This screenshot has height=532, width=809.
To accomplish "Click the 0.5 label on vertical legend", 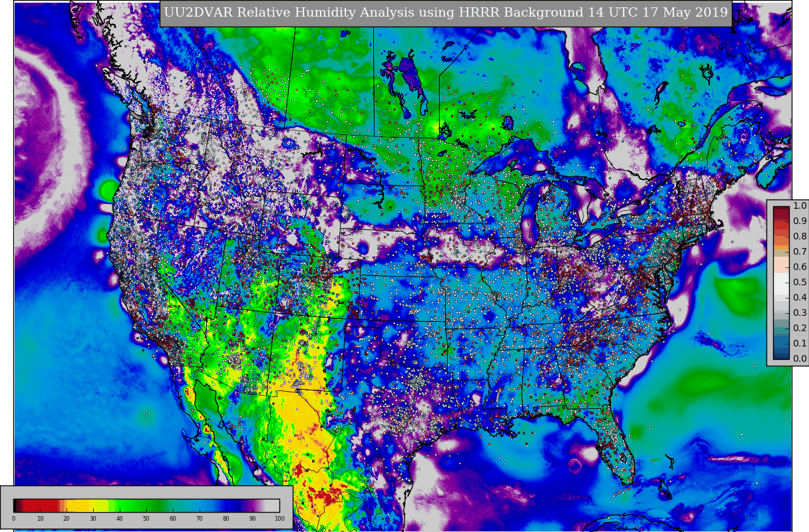I will click(x=800, y=282).
